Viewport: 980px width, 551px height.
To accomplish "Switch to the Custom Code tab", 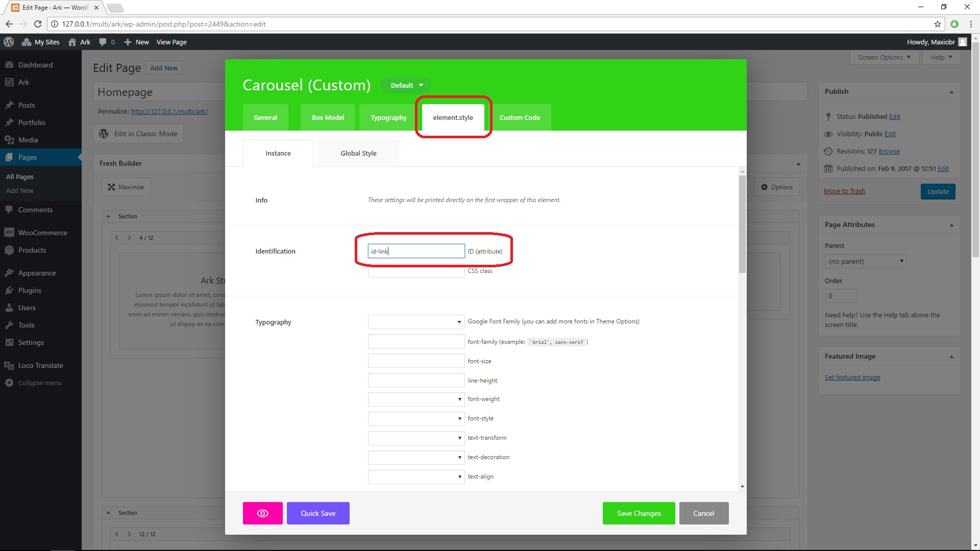I will tap(520, 117).
